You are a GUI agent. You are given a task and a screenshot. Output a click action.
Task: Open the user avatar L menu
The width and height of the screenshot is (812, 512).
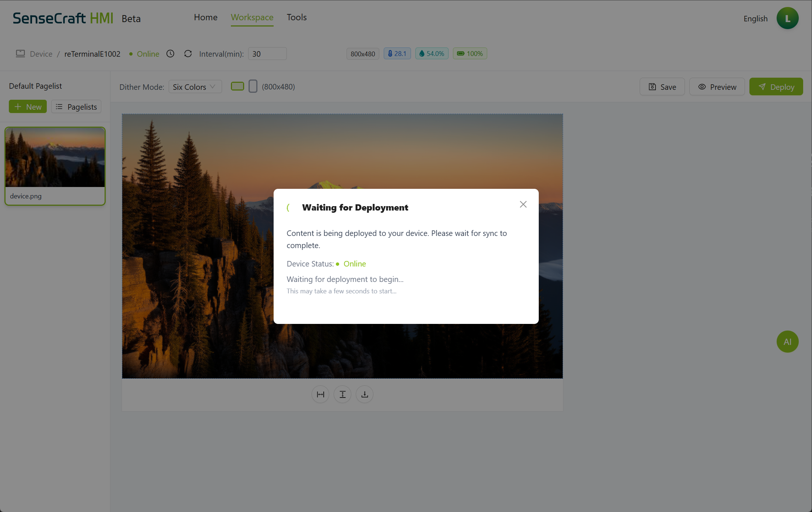(787, 18)
